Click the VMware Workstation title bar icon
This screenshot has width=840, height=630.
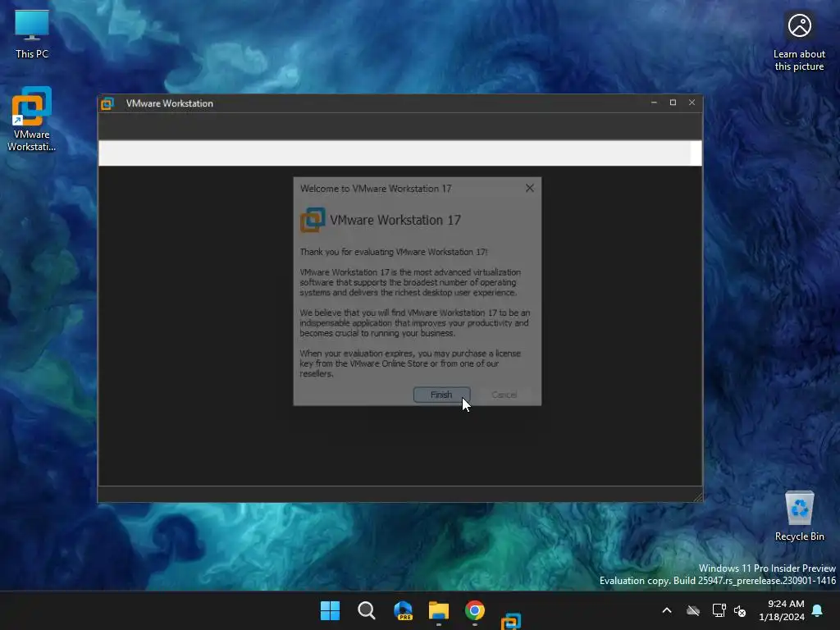point(107,103)
